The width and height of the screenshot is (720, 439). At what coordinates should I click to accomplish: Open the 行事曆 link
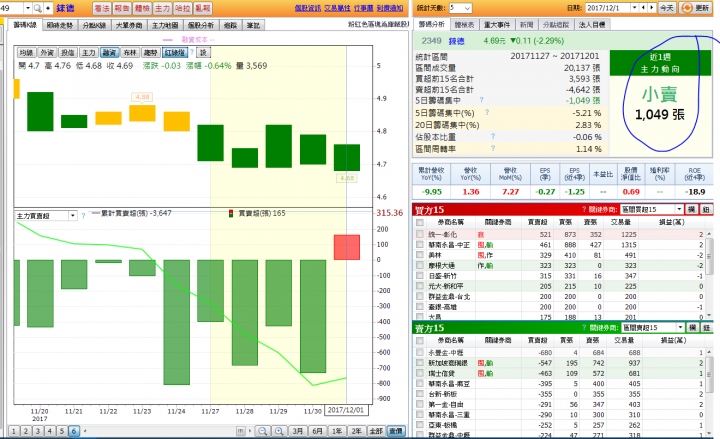pos(364,8)
